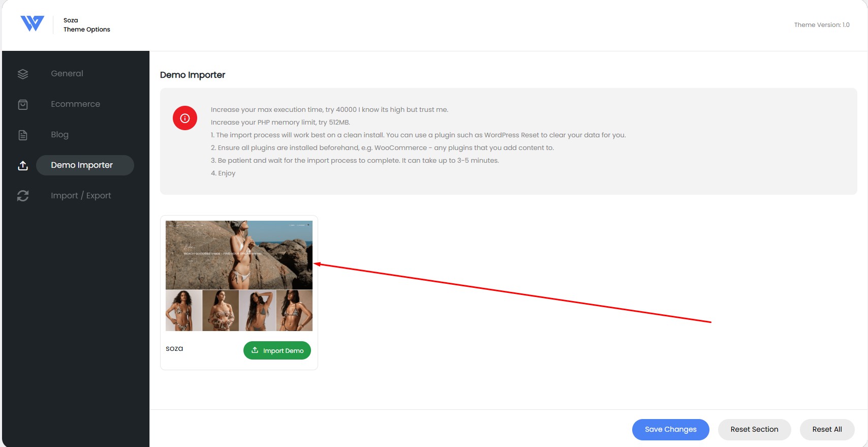Go to the Blog options tab
This screenshot has height=447, width=868.
pos(59,135)
